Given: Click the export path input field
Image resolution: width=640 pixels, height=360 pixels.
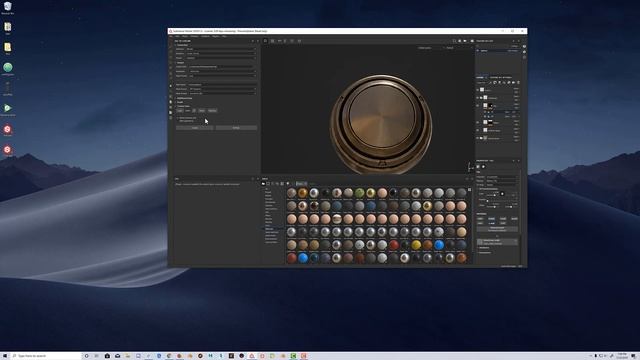Looking at the screenshot, I should pyautogui.click(x=222, y=67).
